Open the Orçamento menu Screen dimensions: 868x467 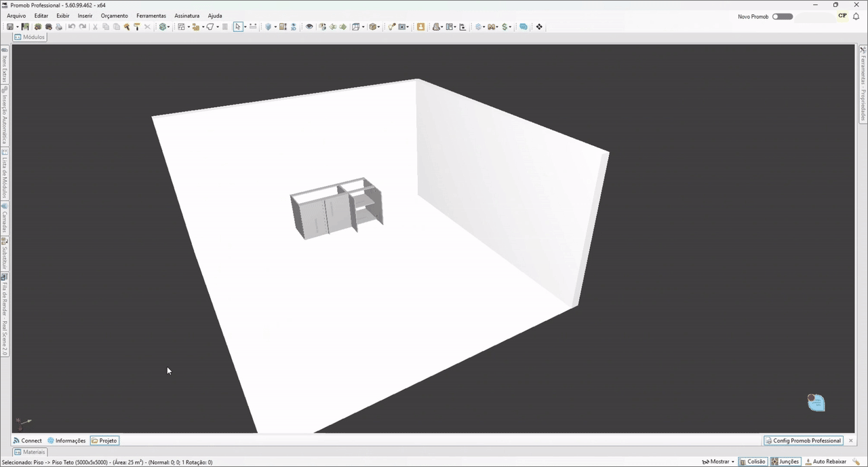click(x=114, y=16)
